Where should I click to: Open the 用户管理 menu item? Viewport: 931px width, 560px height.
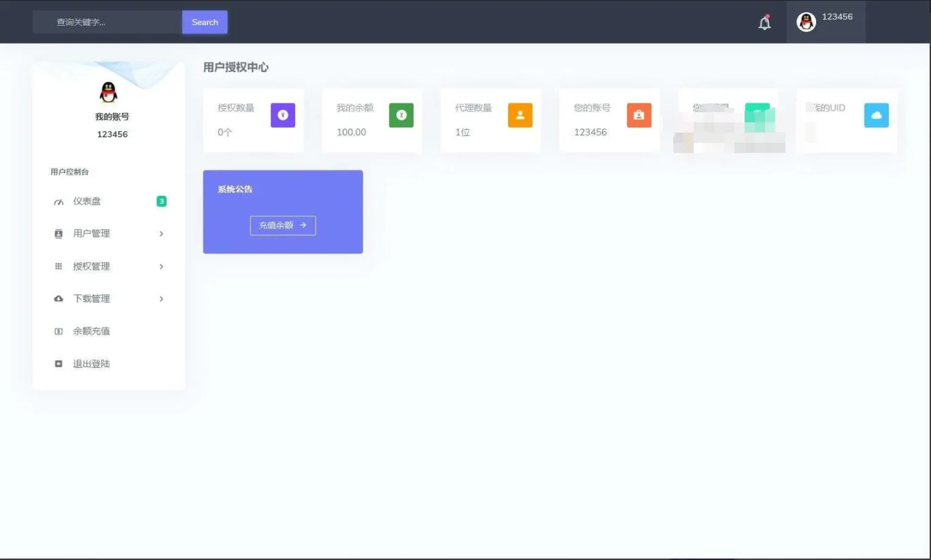coord(109,234)
